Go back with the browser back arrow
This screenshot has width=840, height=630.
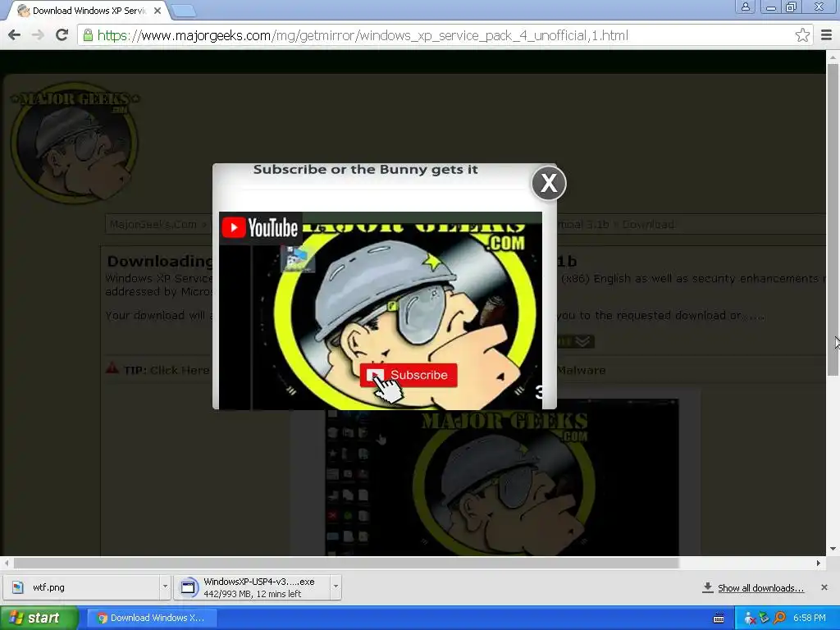click(15, 35)
